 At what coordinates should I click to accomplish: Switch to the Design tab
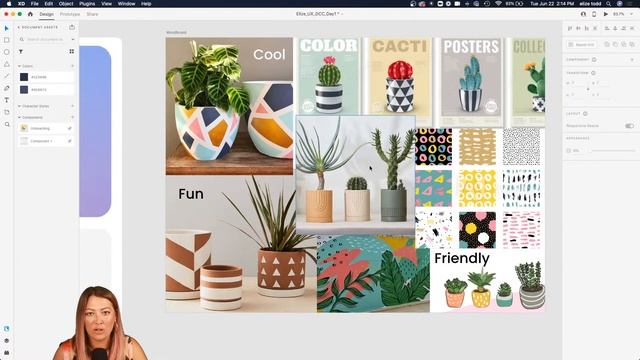46,14
